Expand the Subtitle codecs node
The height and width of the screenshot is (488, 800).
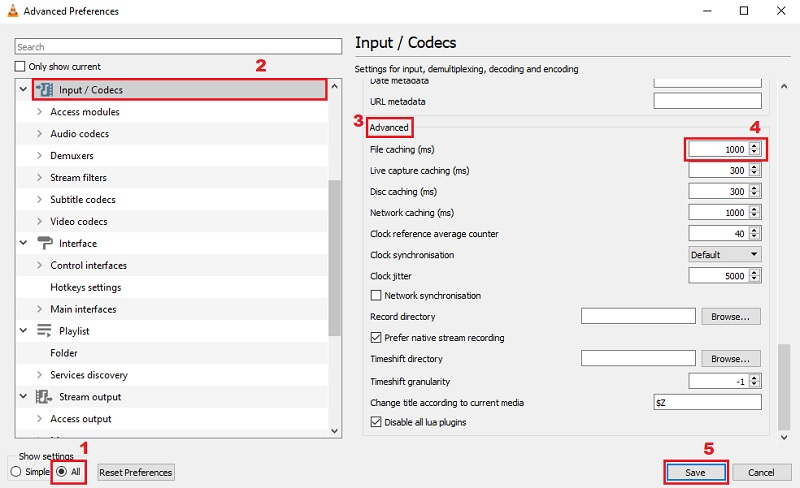coord(39,199)
